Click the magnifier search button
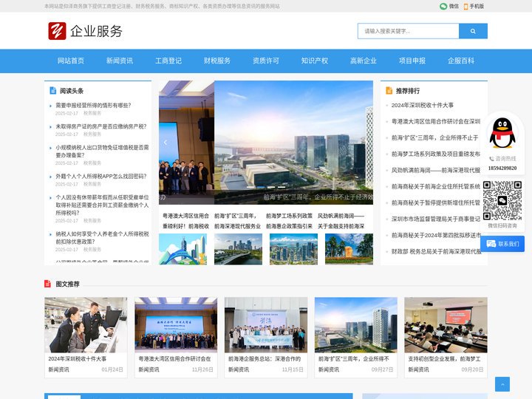 (473, 31)
